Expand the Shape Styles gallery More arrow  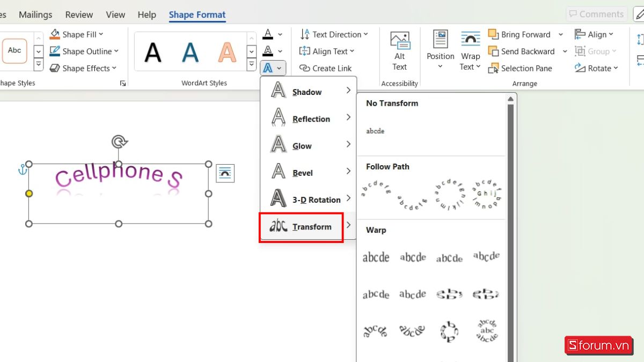click(x=38, y=64)
